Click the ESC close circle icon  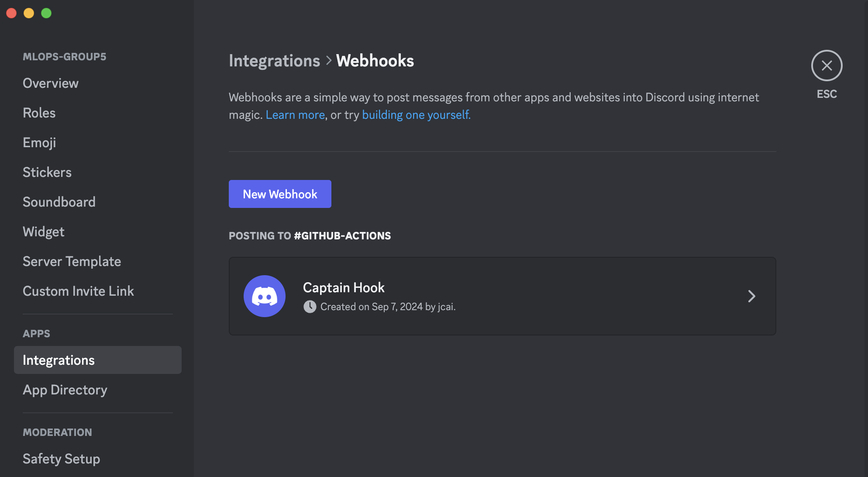pos(827,66)
